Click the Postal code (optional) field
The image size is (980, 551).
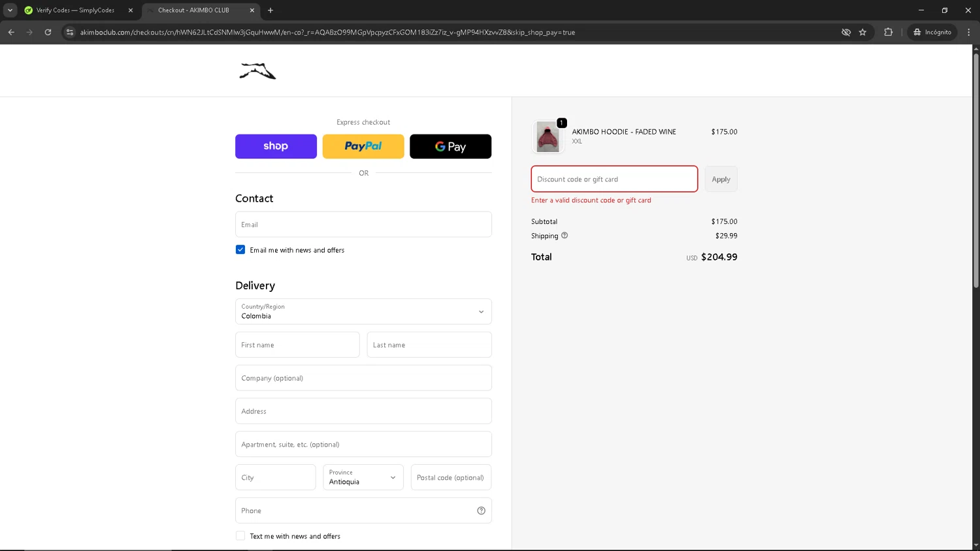(451, 477)
